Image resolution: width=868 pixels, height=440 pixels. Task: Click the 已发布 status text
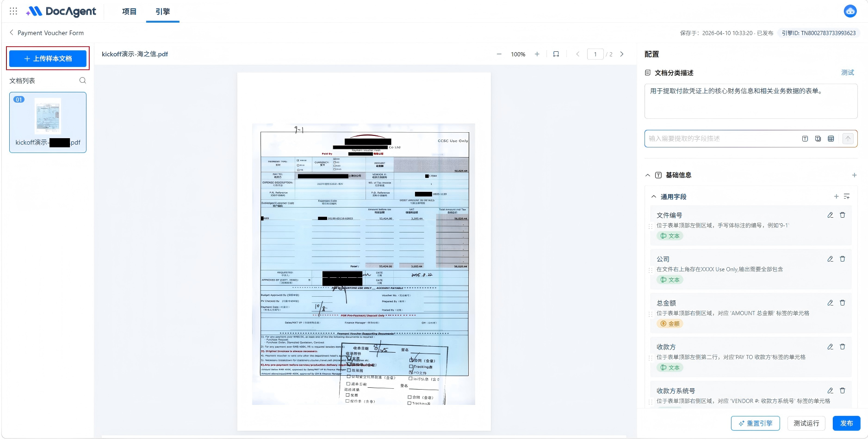click(765, 33)
